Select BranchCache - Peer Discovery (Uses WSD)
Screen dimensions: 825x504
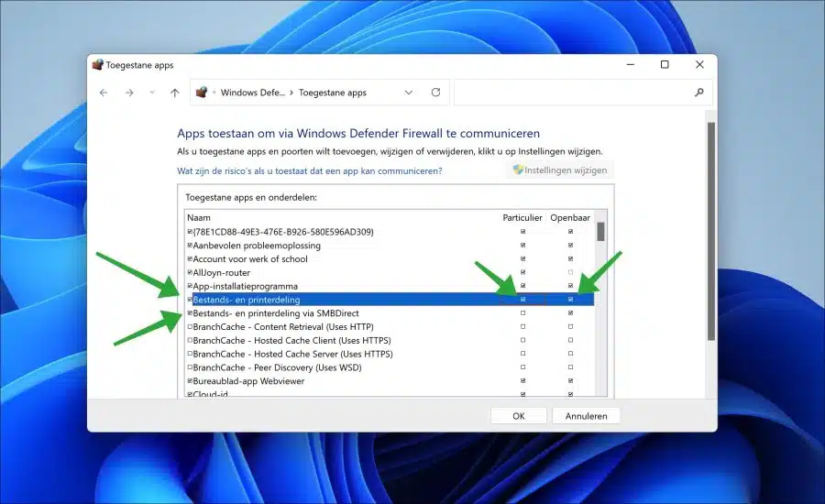(x=390, y=367)
